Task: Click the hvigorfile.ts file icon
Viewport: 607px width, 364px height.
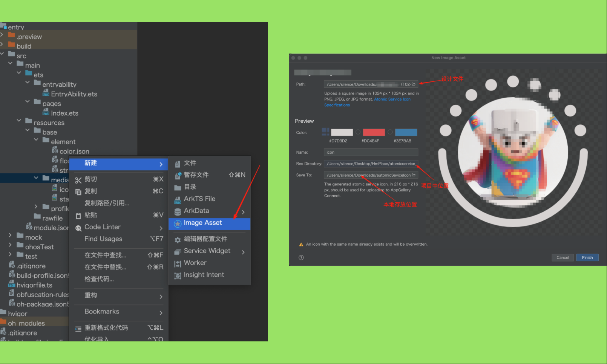Action: [x=11, y=284]
